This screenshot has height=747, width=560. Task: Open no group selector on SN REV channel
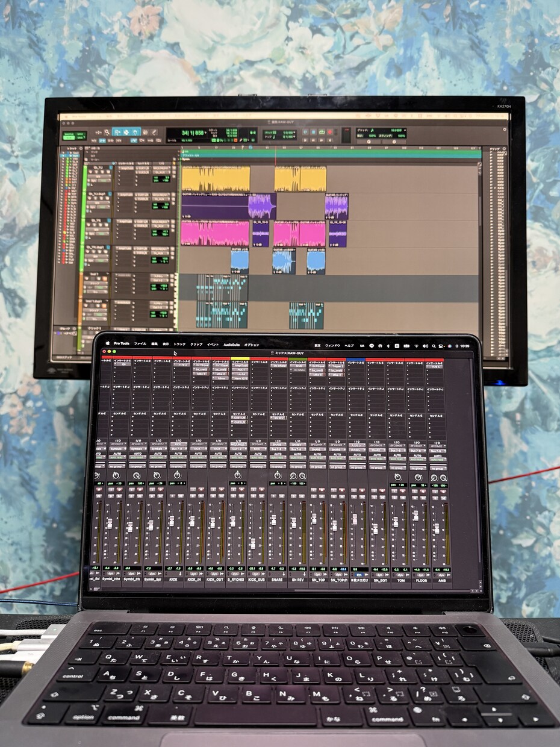pos(298,466)
